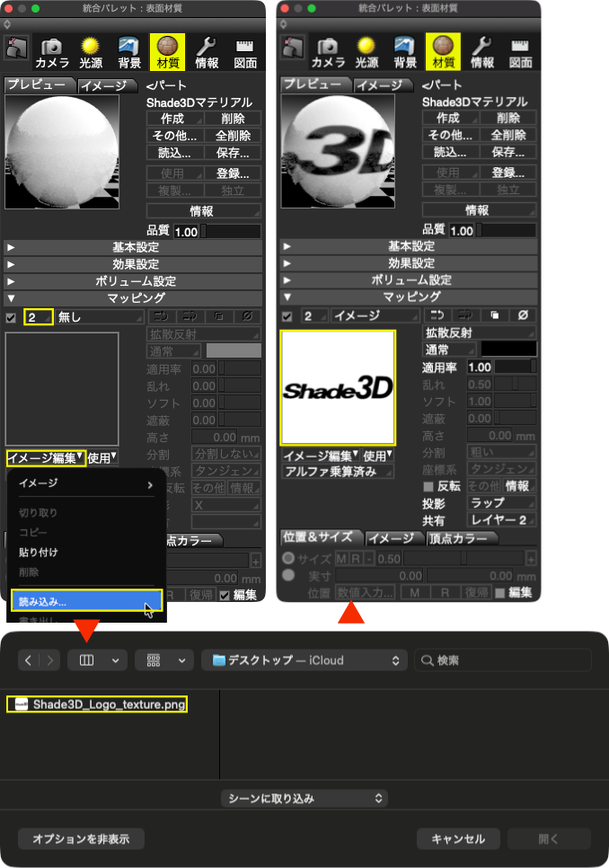
Task: Click the キャンセル button in file dialog
Action: 458,838
